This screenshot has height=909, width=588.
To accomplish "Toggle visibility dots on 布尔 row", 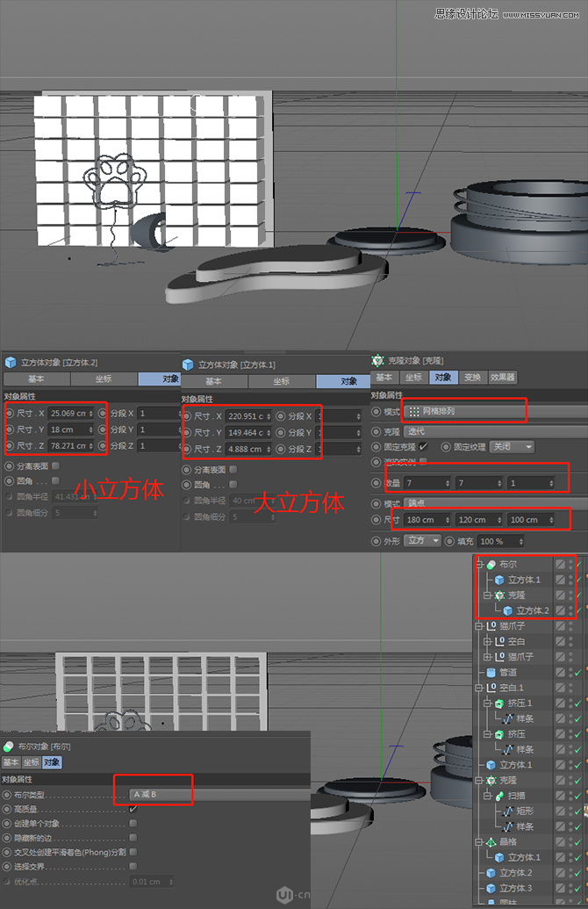I will 570,564.
